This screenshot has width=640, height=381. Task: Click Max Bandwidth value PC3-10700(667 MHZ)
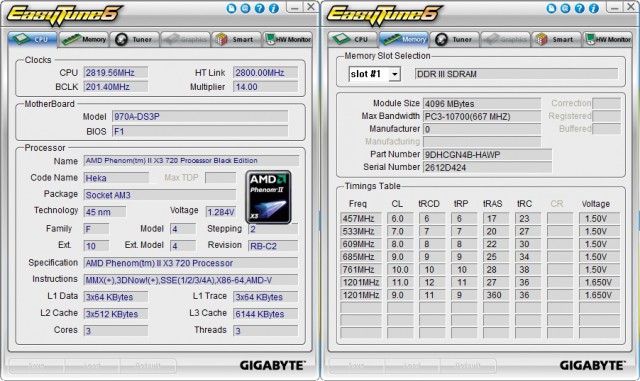[x=482, y=117]
